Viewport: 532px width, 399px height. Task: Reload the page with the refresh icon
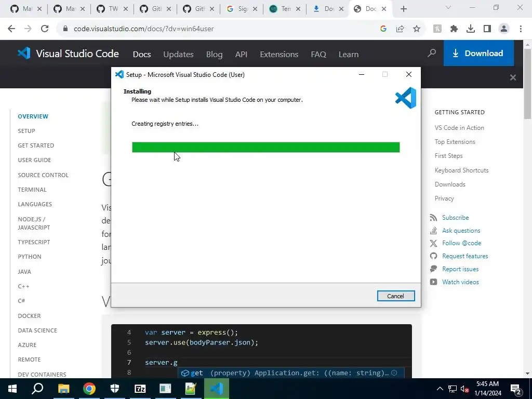click(45, 29)
